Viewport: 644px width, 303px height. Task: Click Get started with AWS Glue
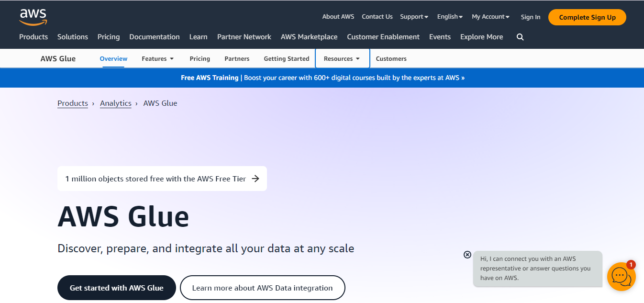pyautogui.click(x=117, y=288)
